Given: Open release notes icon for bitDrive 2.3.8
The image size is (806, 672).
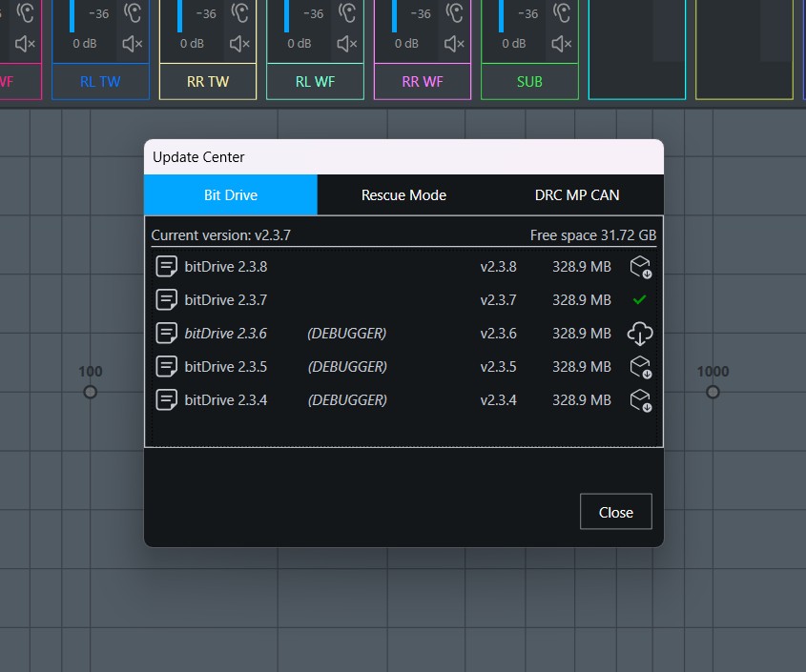Looking at the screenshot, I should click(167, 267).
